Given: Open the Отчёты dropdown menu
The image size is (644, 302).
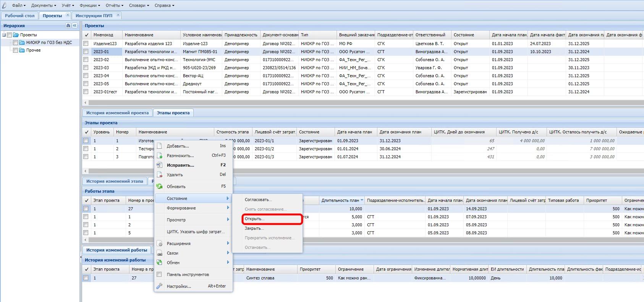Looking at the screenshot, I should tap(114, 5).
